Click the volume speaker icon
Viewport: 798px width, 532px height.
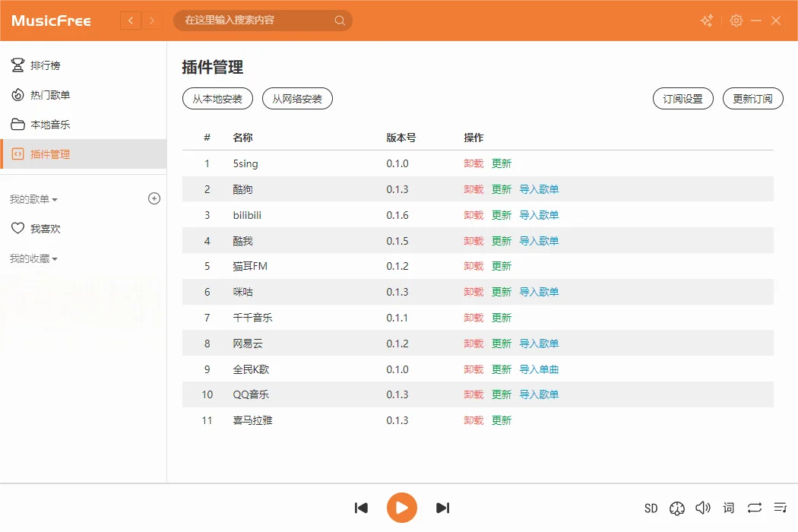coord(703,508)
